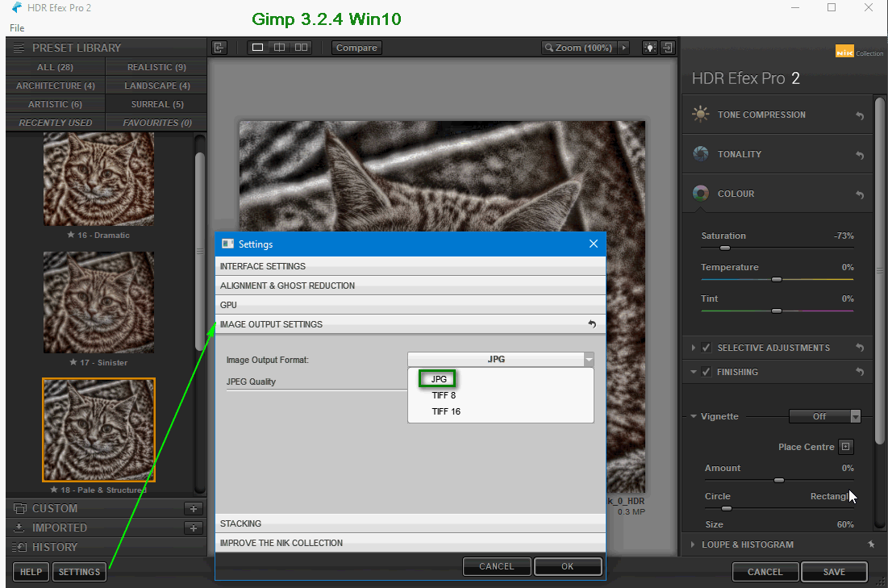Click the Colour wheel icon
Screen dimensions: 888x588
click(701, 193)
